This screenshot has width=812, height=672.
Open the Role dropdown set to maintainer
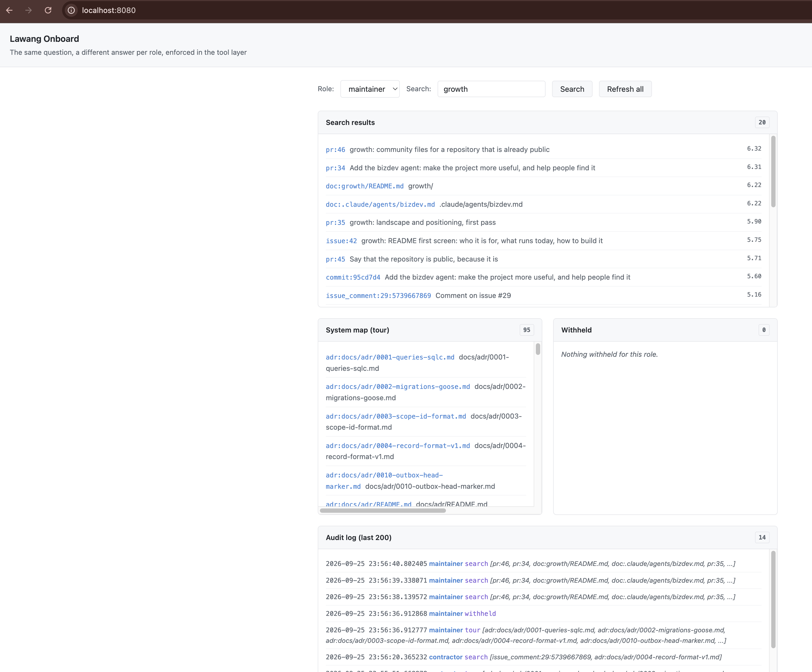coord(370,89)
